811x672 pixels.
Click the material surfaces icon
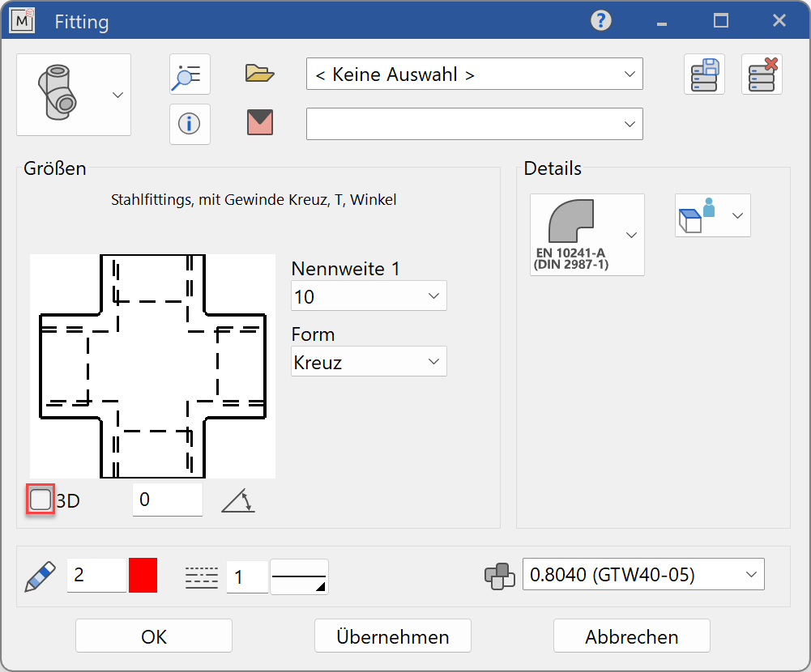pos(499,576)
